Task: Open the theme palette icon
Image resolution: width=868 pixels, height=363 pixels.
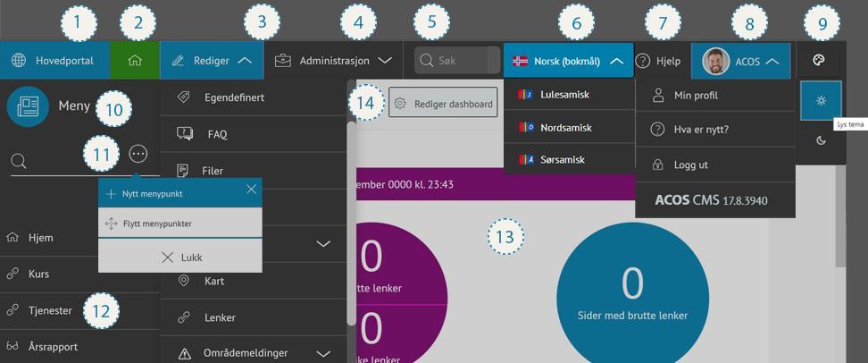Action: click(x=821, y=61)
